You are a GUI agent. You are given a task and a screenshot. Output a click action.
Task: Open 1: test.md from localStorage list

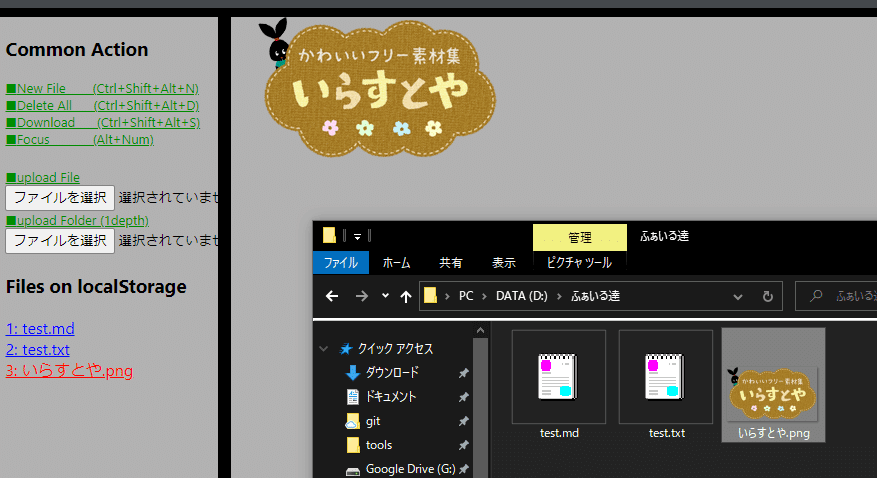[x=40, y=329]
